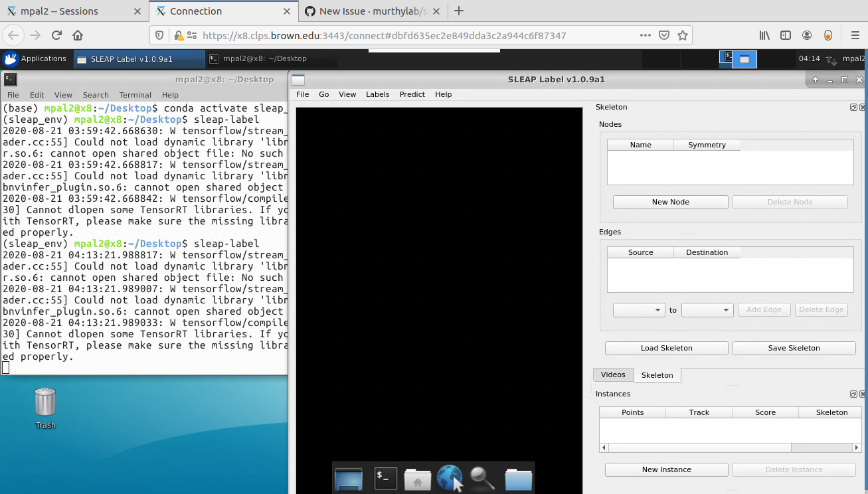The height and width of the screenshot is (494, 868).
Task: Click Track column header in Instances
Action: (x=699, y=412)
